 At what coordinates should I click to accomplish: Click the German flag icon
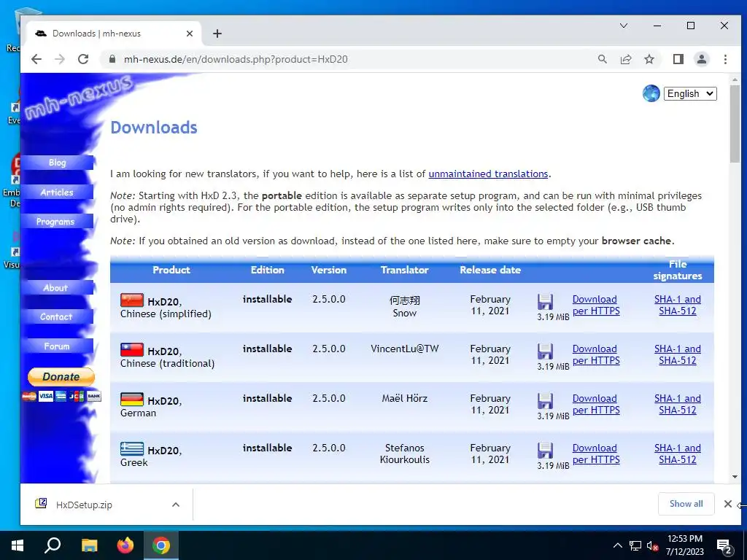(x=131, y=399)
